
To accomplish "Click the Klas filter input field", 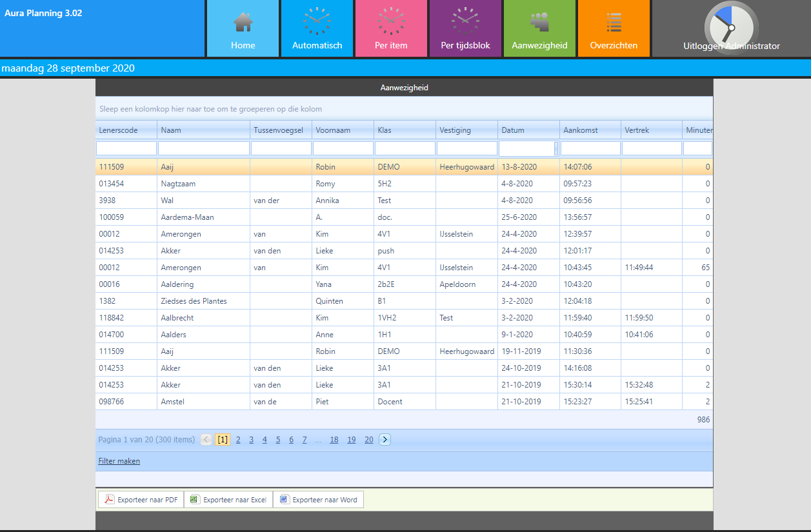I will point(405,149).
